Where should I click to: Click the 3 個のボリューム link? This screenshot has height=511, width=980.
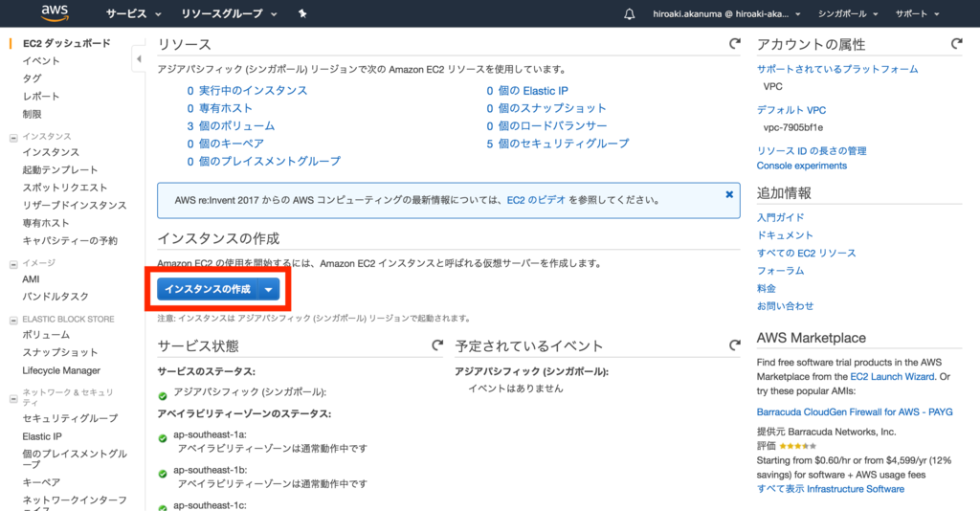click(231, 125)
